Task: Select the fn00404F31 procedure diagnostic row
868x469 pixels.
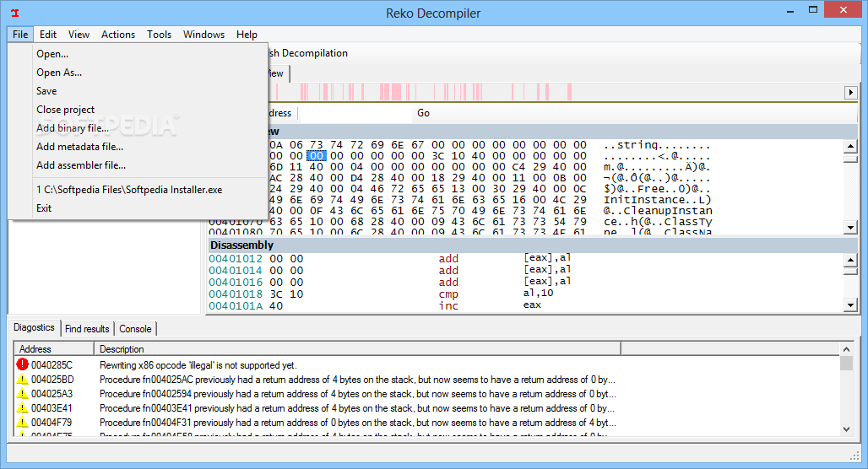Action: [426, 423]
